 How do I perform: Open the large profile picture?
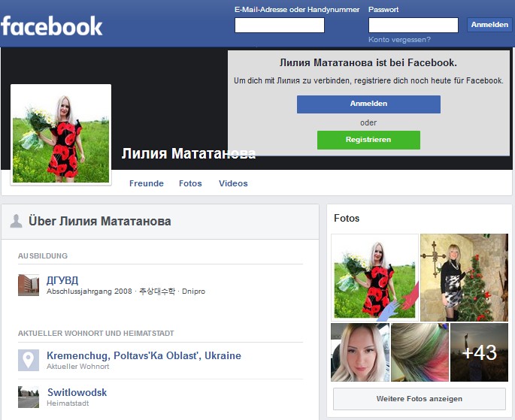61,134
